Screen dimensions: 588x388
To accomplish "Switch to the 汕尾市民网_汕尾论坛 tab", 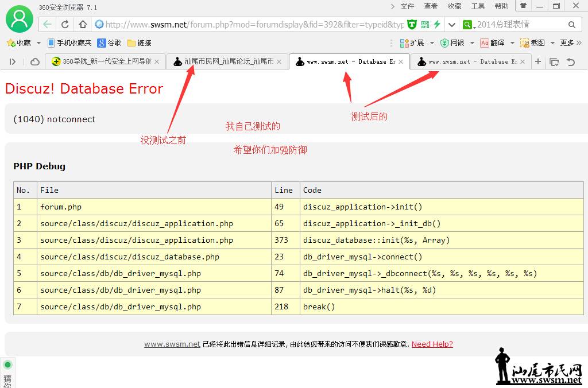I will click(226, 61).
